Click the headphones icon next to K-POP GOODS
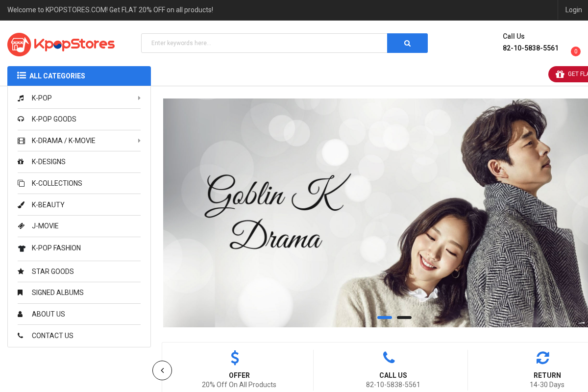The height and width of the screenshot is (392, 588). click(x=21, y=119)
